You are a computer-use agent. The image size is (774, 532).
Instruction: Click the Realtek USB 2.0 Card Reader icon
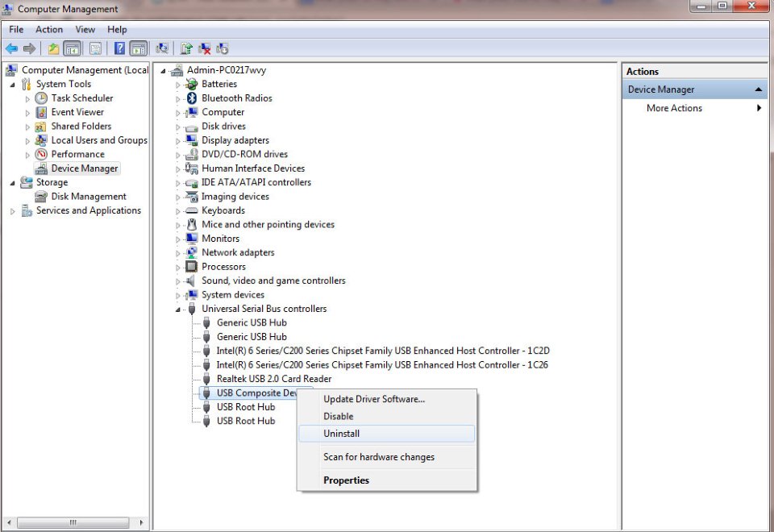pos(206,379)
